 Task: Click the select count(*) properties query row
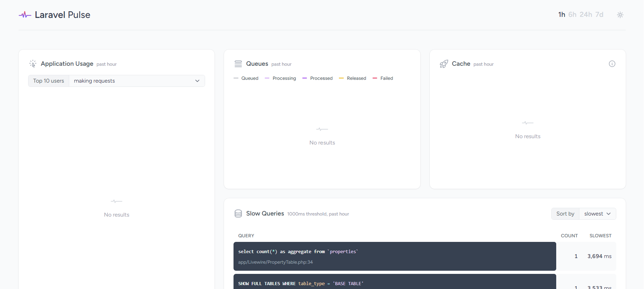pyautogui.click(x=394, y=256)
